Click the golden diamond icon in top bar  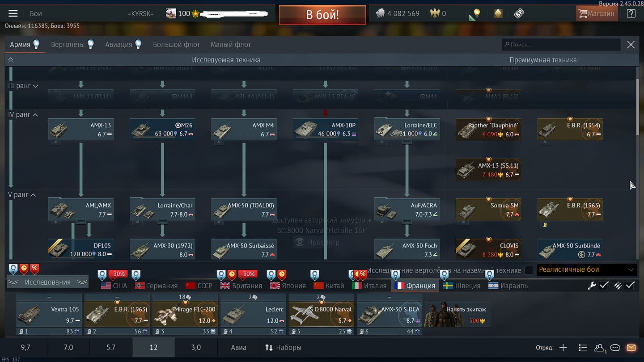(x=498, y=13)
